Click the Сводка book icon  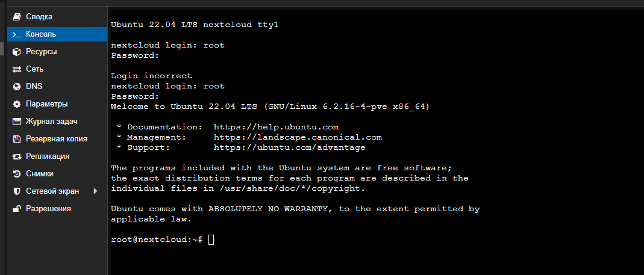point(16,17)
